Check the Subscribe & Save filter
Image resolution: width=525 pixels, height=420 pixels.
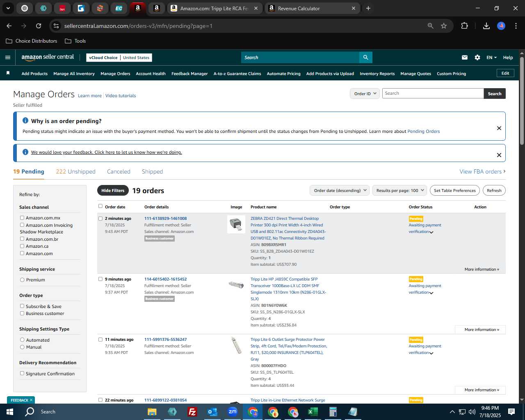pos(22,306)
